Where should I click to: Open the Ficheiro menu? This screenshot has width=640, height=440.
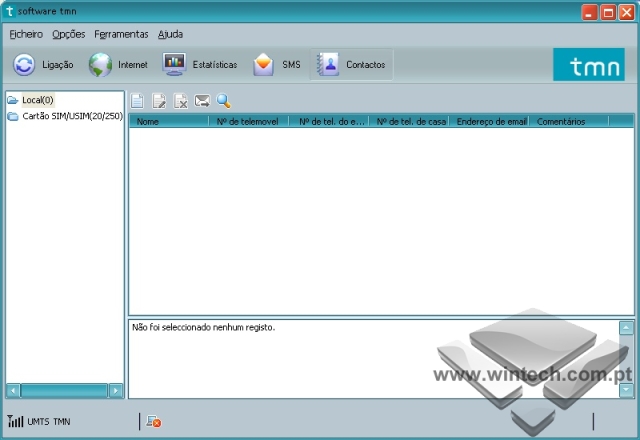[26, 34]
